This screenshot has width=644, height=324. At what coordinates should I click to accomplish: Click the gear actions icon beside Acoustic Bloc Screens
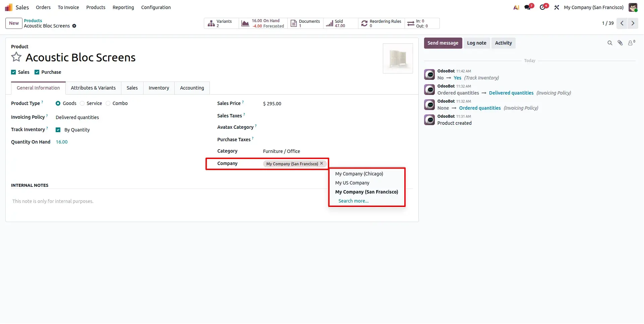[x=74, y=26]
